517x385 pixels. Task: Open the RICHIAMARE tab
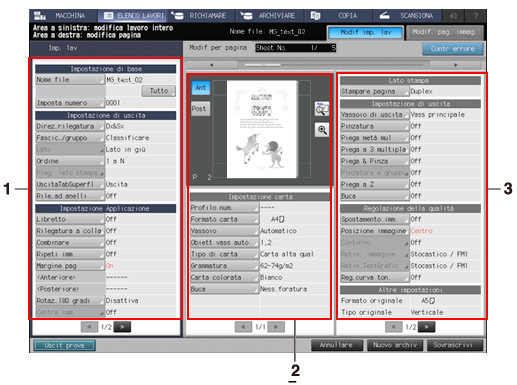[x=202, y=16]
